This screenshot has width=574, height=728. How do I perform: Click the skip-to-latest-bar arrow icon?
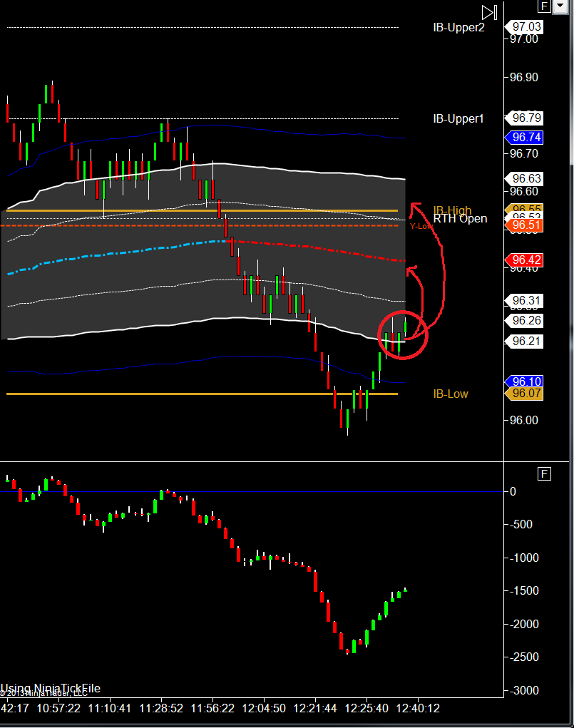(489, 12)
